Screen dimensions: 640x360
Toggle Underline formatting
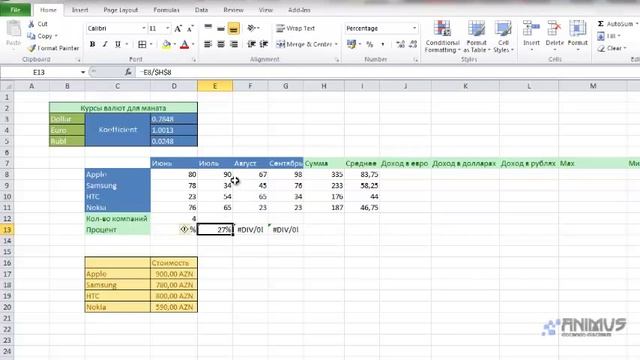pyautogui.click(x=118, y=44)
